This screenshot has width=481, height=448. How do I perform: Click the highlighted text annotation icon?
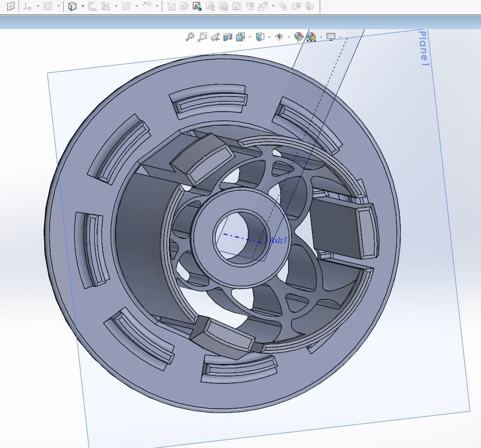tap(197, 6)
